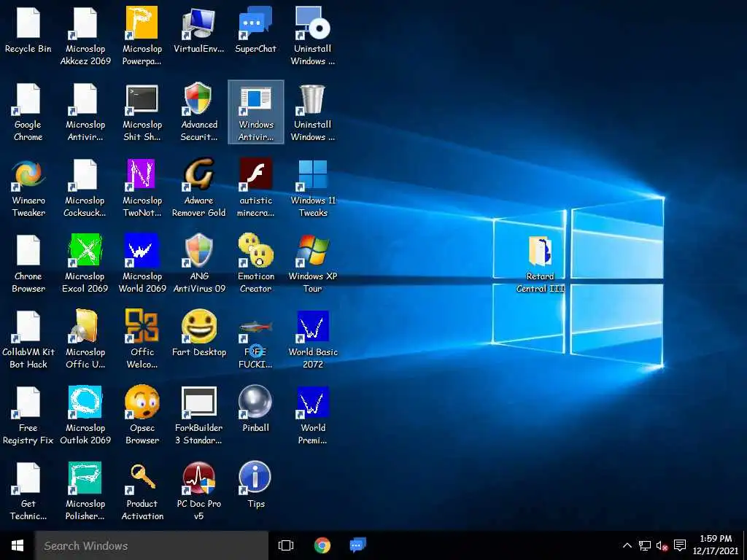Select the Microslop Outlok 2069 icon
The image size is (747, 560).
[x=85, y=402]
